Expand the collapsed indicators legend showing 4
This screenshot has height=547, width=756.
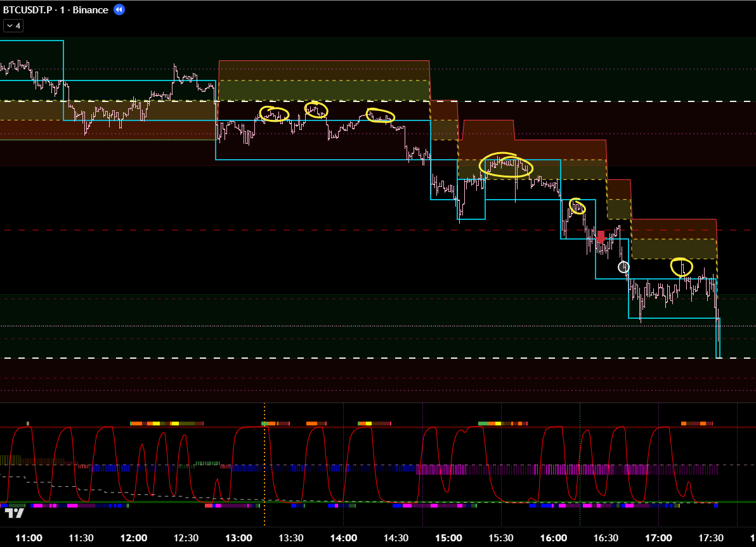click(13, 26)
